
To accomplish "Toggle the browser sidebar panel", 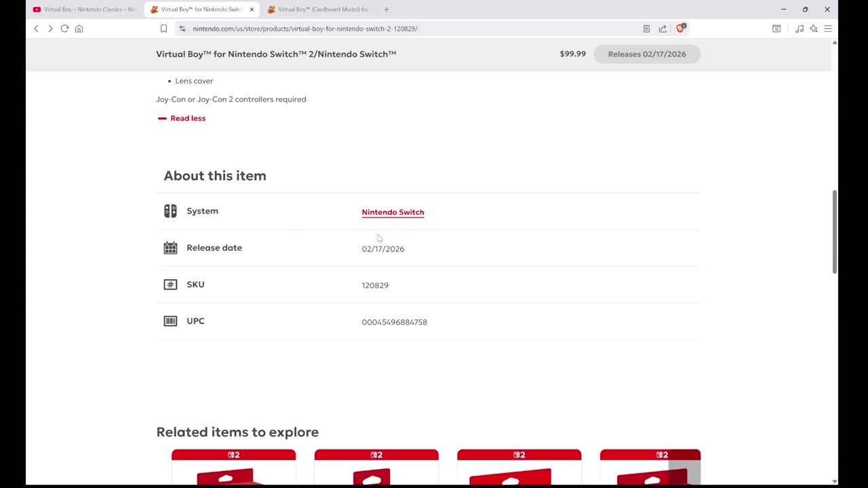I will 776,28.
